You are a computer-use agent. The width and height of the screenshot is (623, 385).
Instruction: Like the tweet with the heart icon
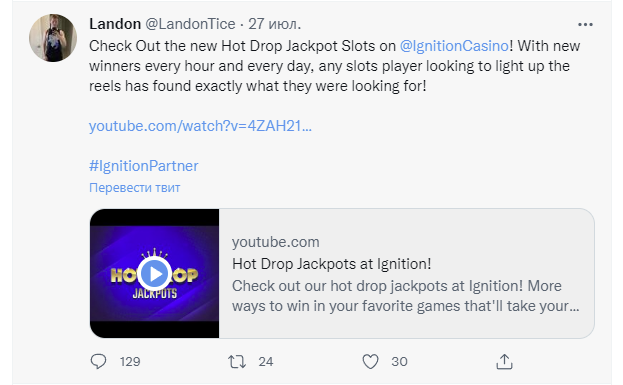point(370,362)
